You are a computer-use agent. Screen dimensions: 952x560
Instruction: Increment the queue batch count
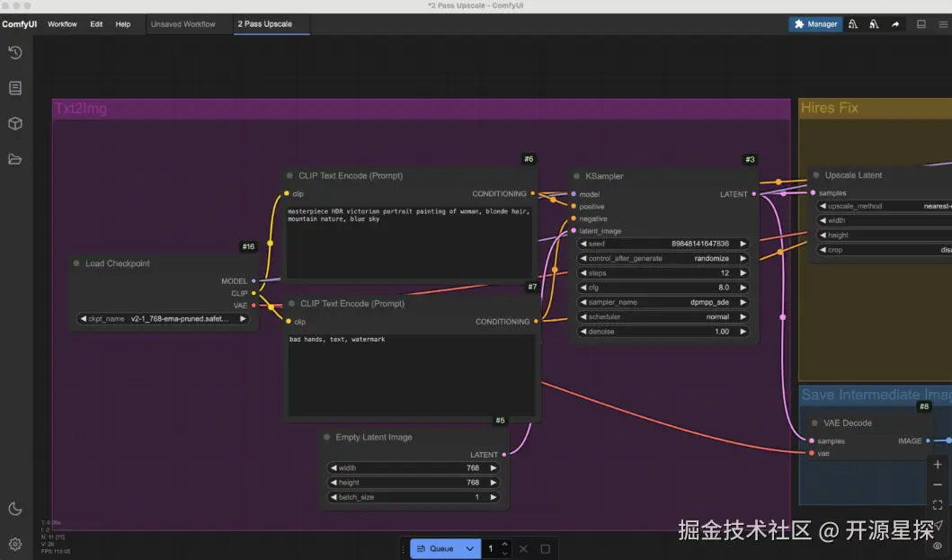pyautogui.click(x=504, y=545)
